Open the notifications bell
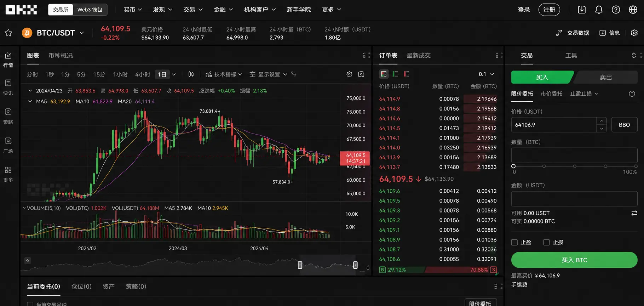The width and height of the screenshot is (644, 306). click(599, 10)
